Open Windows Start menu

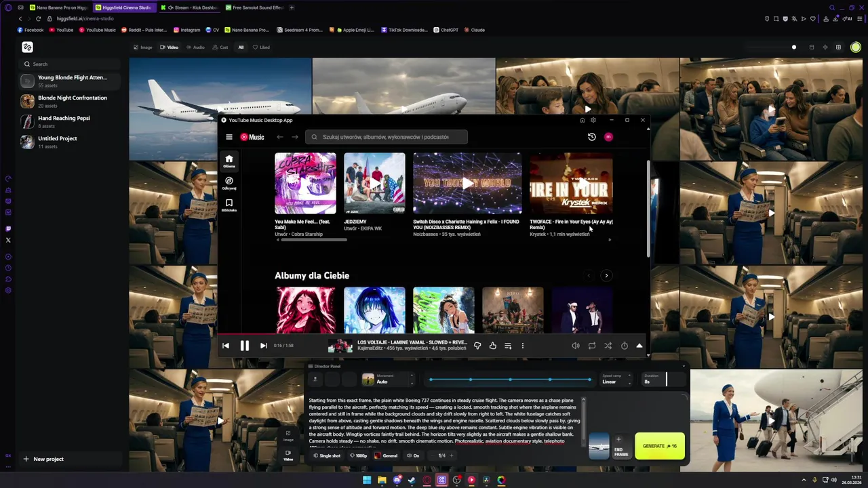pyautogui.click(x=367, y=480)
